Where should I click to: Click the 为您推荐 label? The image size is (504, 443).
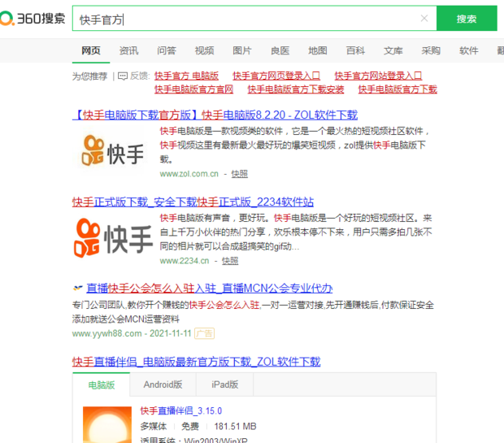(89, 76)
